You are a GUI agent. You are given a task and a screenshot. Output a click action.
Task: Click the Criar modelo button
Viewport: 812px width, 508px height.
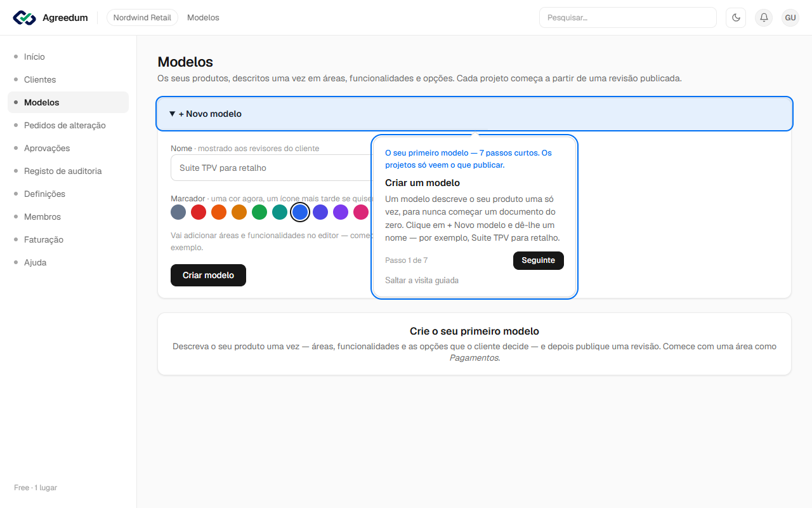click(x=208, y=275)
